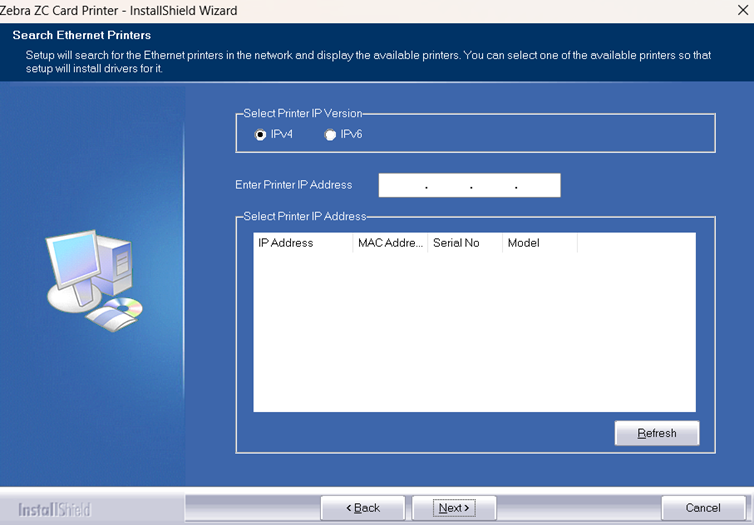Go to the Next step

coord(454,508)
